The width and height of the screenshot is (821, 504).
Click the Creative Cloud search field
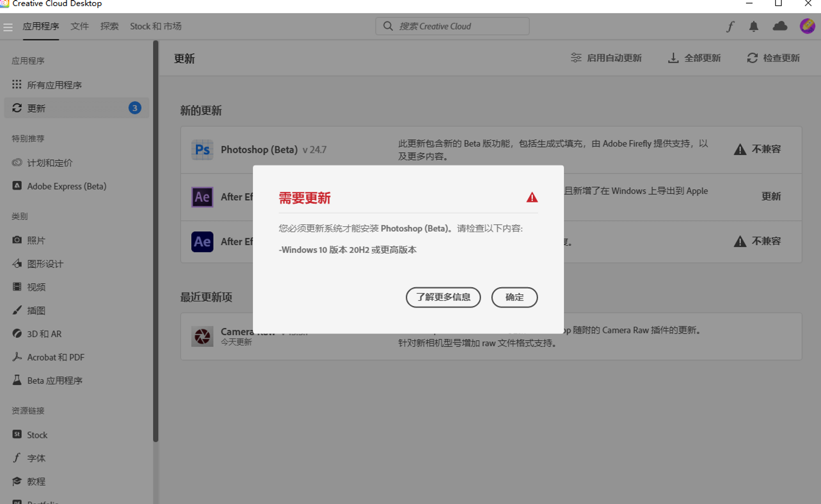(452, 26)
